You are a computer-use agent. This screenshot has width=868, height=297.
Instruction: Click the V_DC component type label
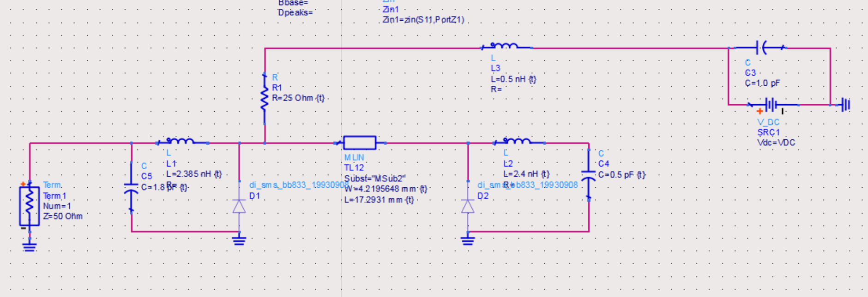(768, 122)
